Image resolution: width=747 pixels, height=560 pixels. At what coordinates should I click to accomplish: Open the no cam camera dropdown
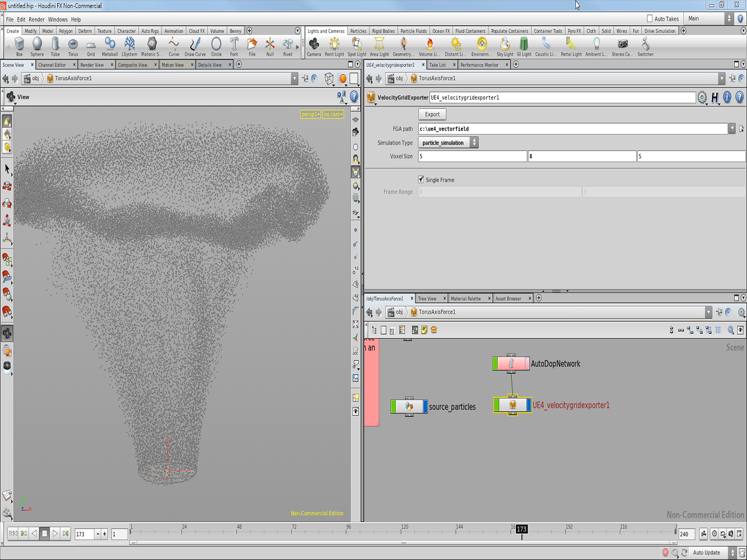pyautogui.click(x=333, y=114)
